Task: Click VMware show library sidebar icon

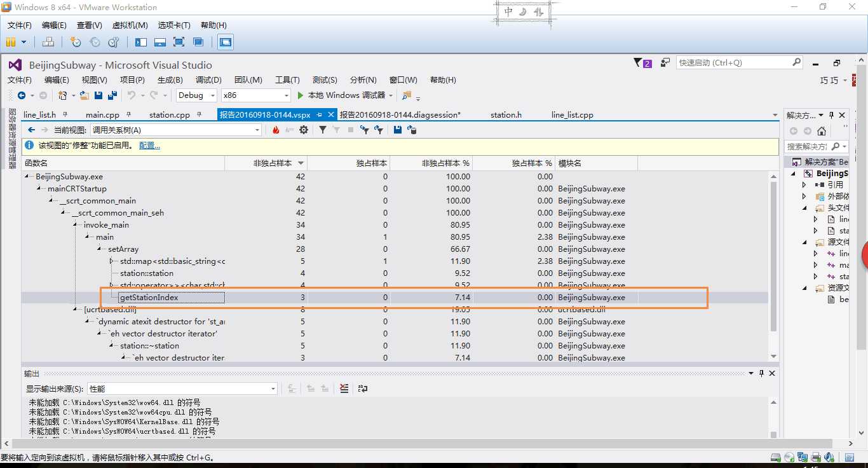Action: tap(141, 42)
